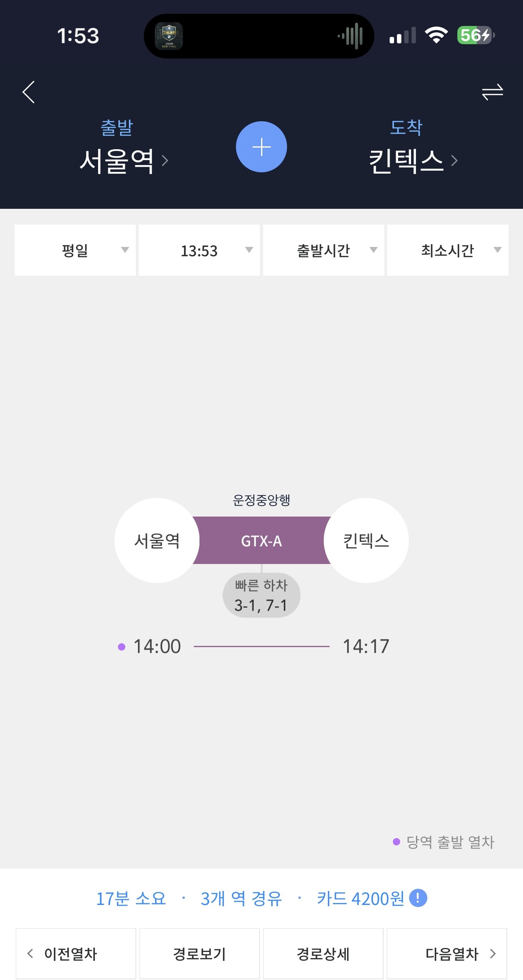
Task: Open the 평일 day-type dropdown
Action: pyautogui.click(x=75, y=250)
